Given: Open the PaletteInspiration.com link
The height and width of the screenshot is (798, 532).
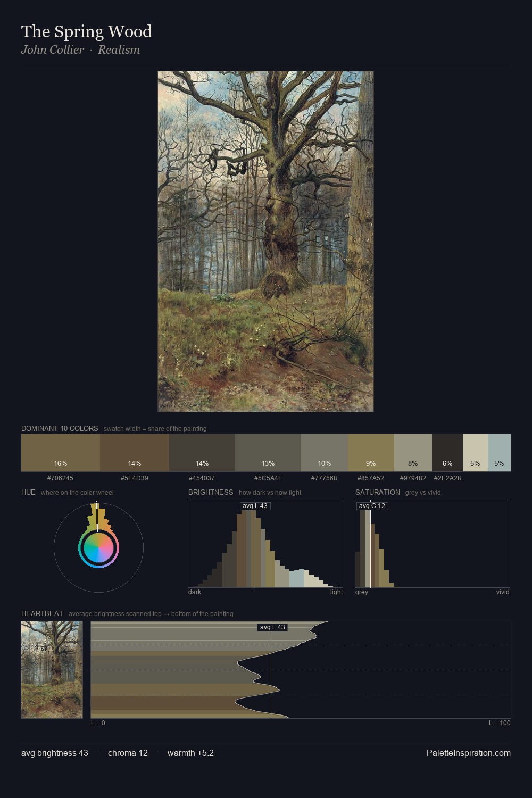Looking at the screenshot, I should [x=469, y=753].
